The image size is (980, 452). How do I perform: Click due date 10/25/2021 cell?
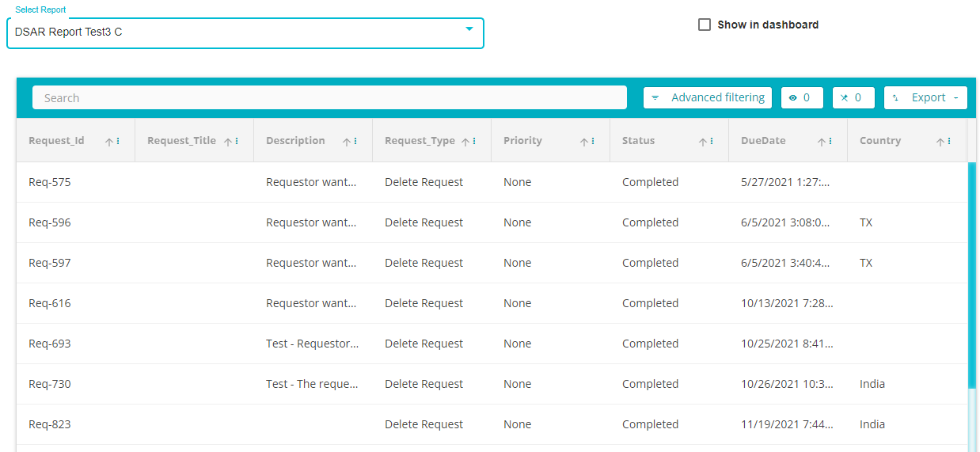click(x=788, y=344)
